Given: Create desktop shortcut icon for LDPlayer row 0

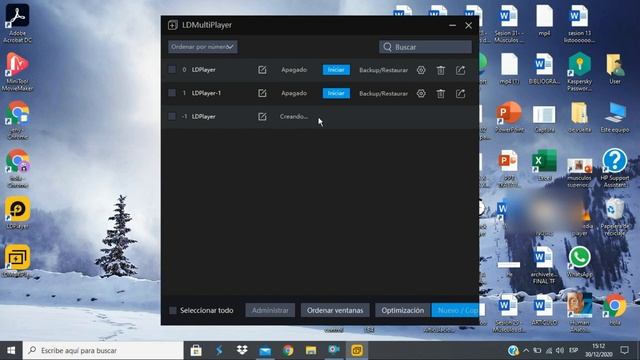Looking at the screenshot, I should click(460, 70).
